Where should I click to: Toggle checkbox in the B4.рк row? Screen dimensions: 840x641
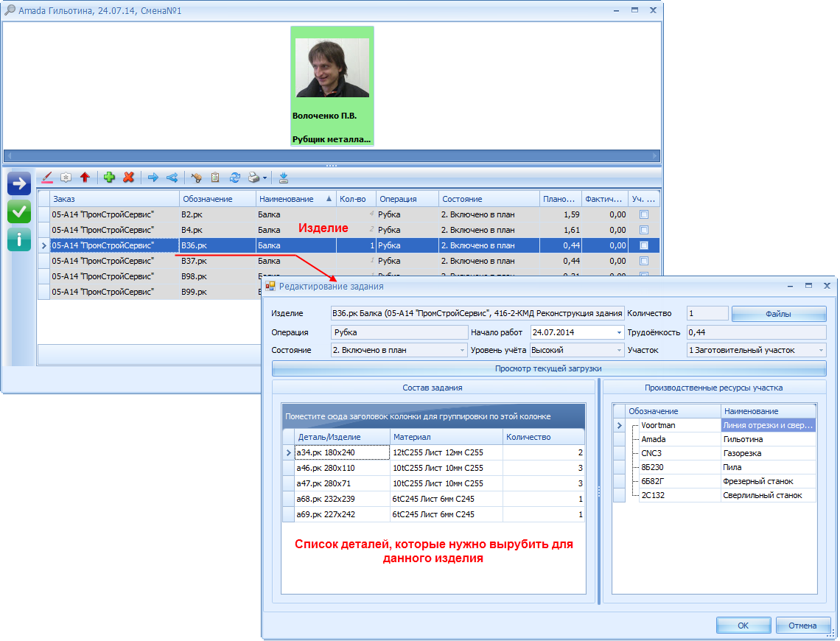pyautogui.click(x=644, y=230)
